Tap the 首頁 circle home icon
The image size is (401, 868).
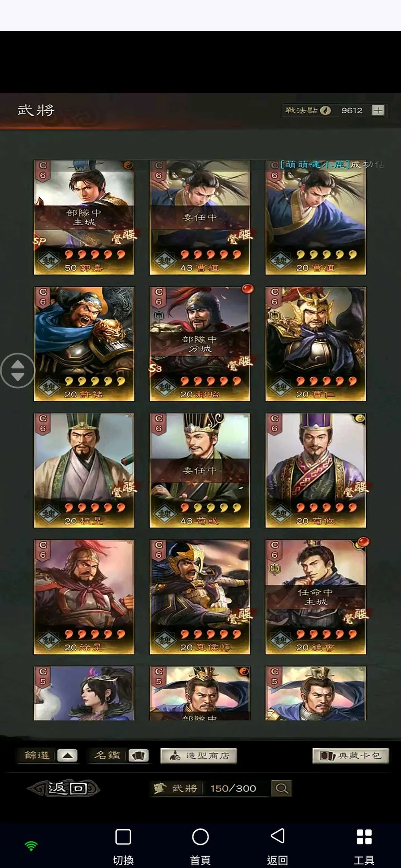point(200,837)
